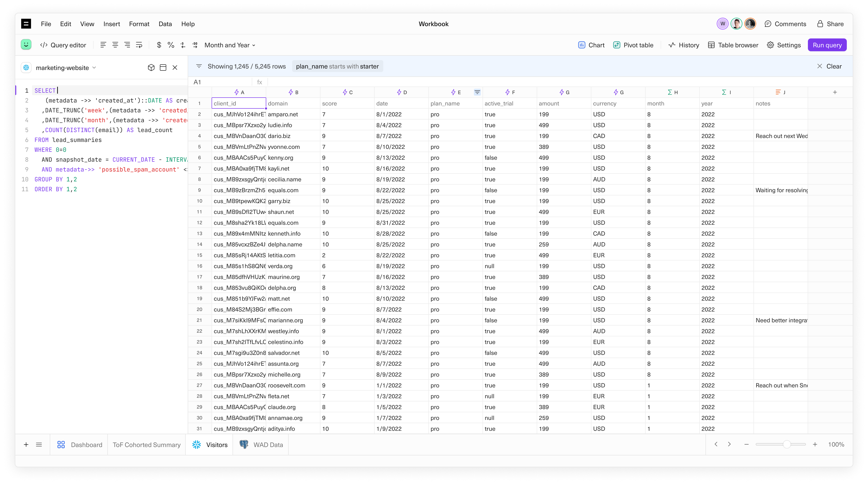868x484 pixels.
Task: Increase decimal places
Action: click(x=195, y=45)
